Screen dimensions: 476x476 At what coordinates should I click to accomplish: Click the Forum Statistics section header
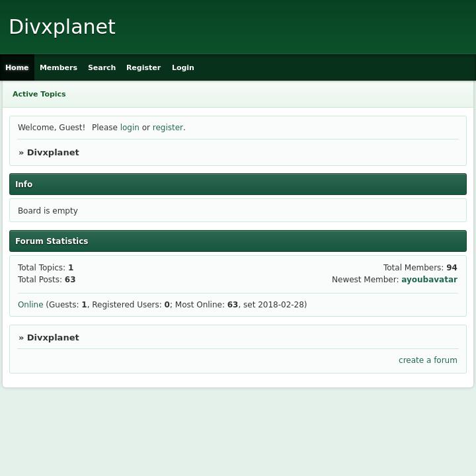coord(52,241)
